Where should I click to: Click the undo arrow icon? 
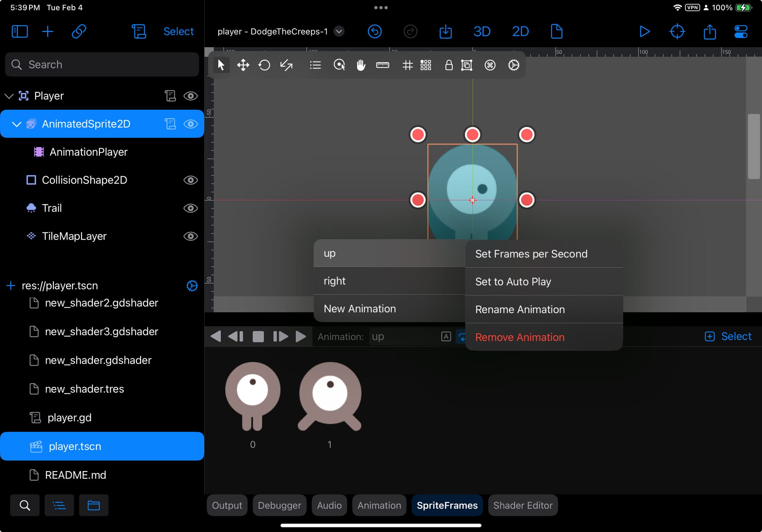click(x=375, y=31)
